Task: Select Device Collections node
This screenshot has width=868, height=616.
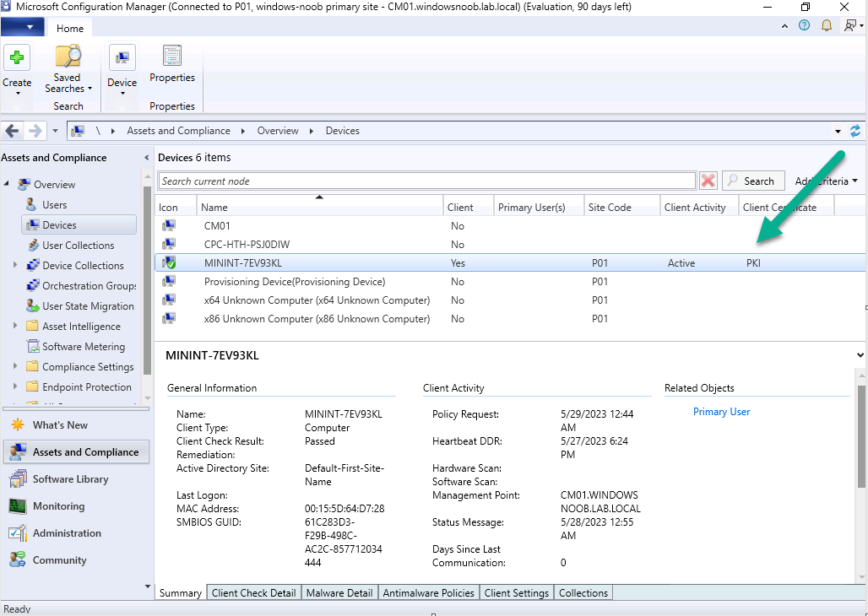Action: click(x=83, y=266)
